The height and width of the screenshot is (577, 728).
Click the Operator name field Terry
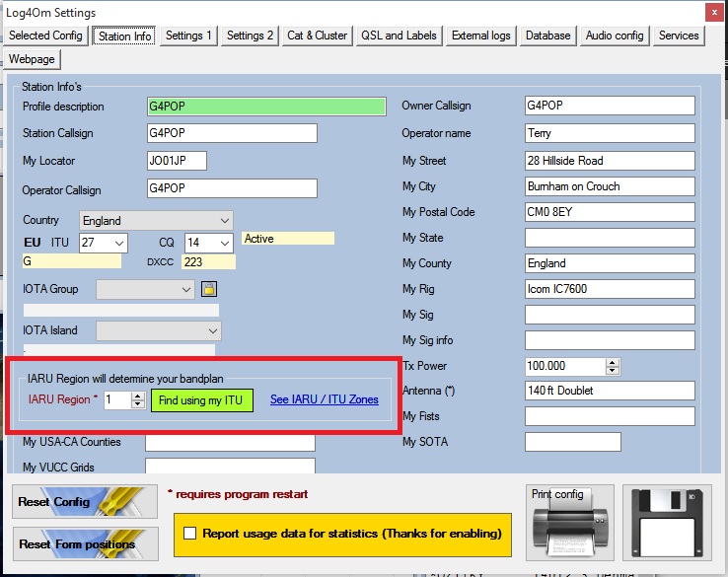pos(610,133)
